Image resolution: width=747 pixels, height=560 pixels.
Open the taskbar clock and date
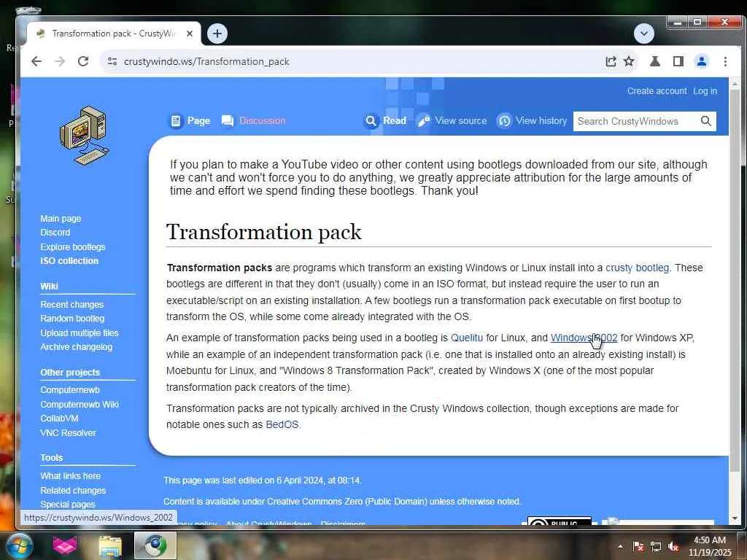709,546
